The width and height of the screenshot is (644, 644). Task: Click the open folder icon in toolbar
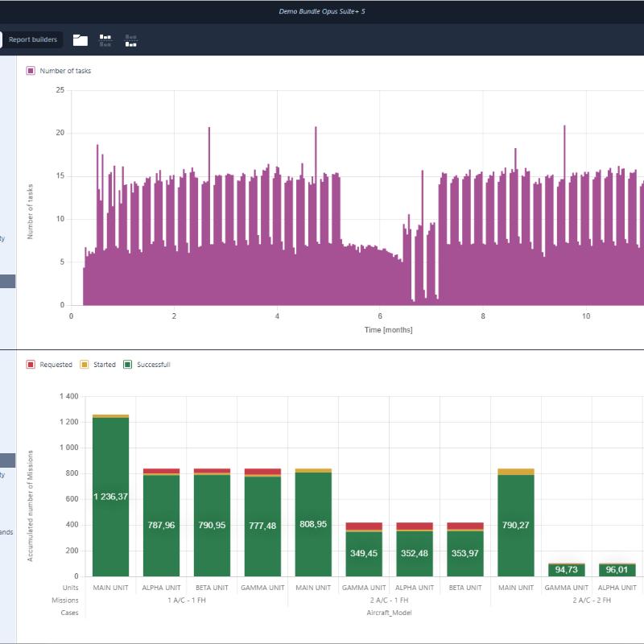(x=80, y=39)
